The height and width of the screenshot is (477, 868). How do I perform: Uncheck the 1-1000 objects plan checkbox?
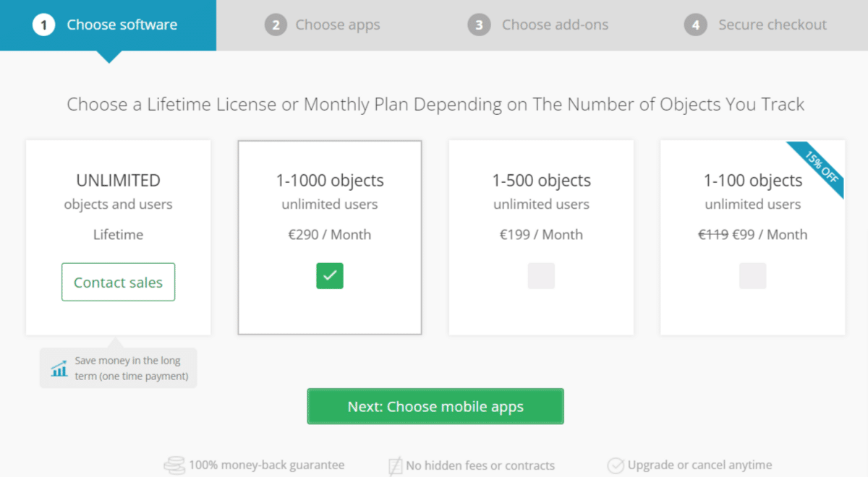330,276
